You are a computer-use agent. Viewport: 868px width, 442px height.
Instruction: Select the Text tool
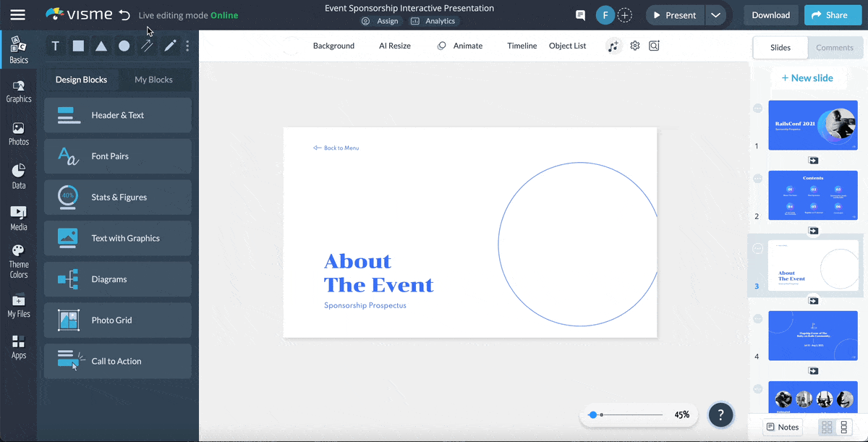pyautogui.click(x=55, y=46)
